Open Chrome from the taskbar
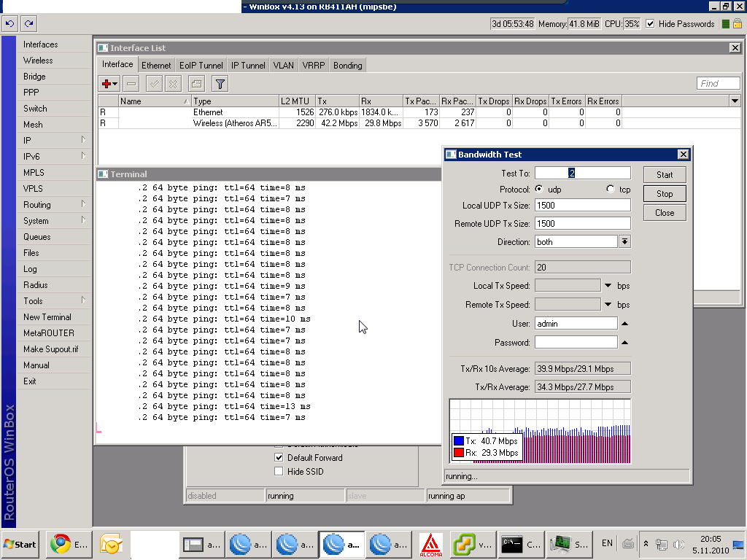 click(69, 544)
